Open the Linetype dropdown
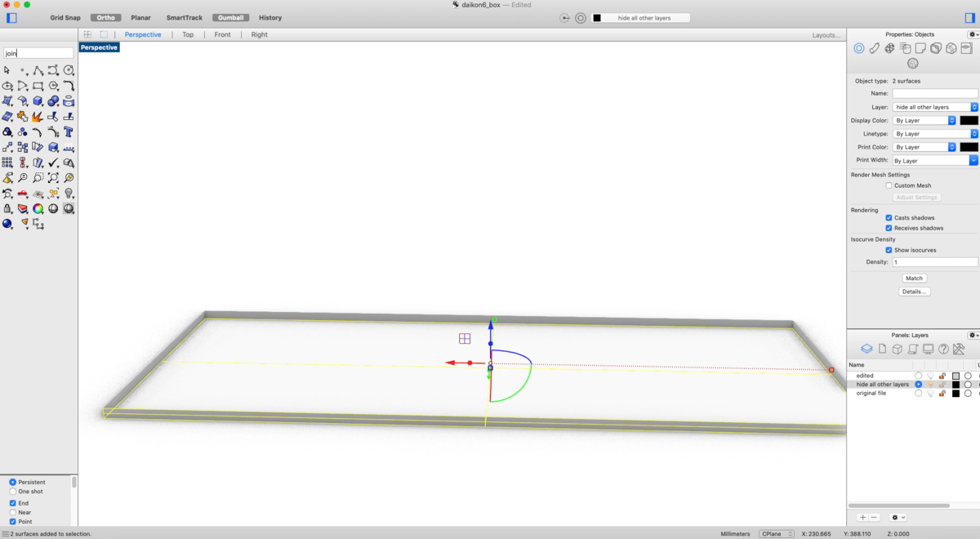980x539 pixels. [x=935, y=133]
